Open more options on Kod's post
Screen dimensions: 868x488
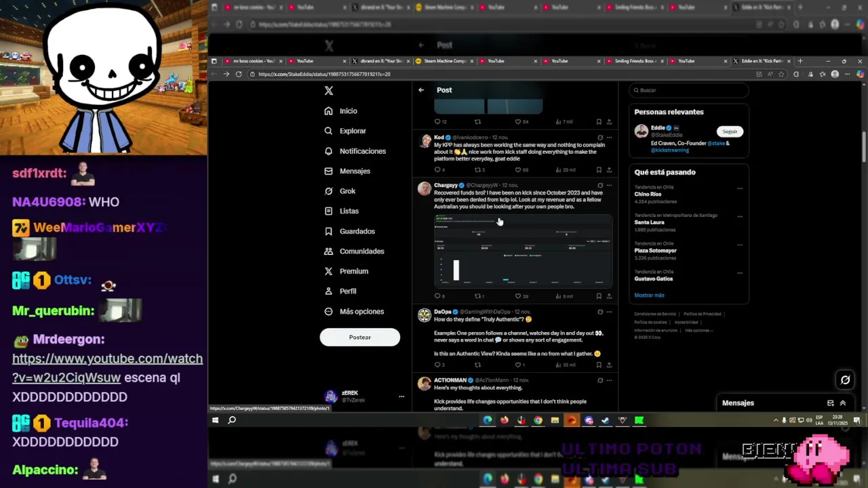click(609, 138)
